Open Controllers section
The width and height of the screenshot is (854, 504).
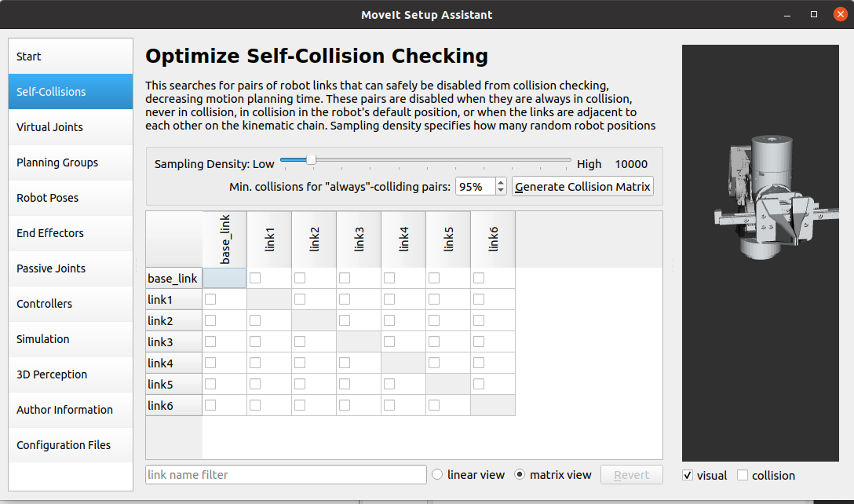click(71, 304)
